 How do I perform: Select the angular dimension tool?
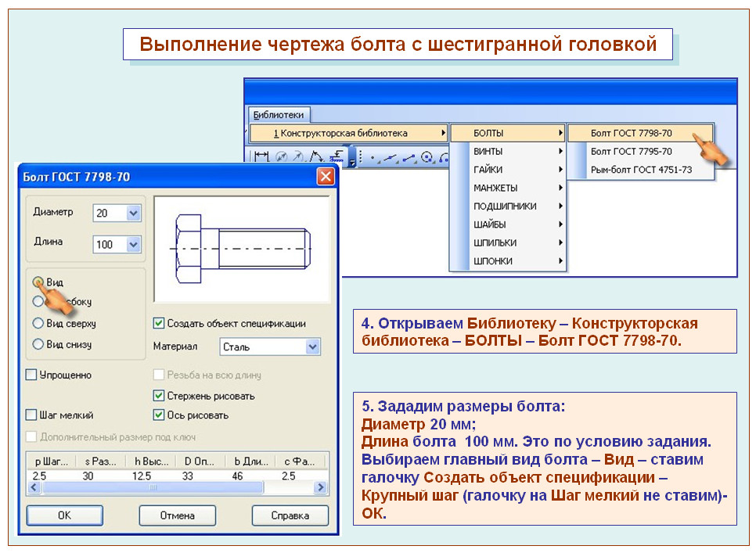click(318, 156)
